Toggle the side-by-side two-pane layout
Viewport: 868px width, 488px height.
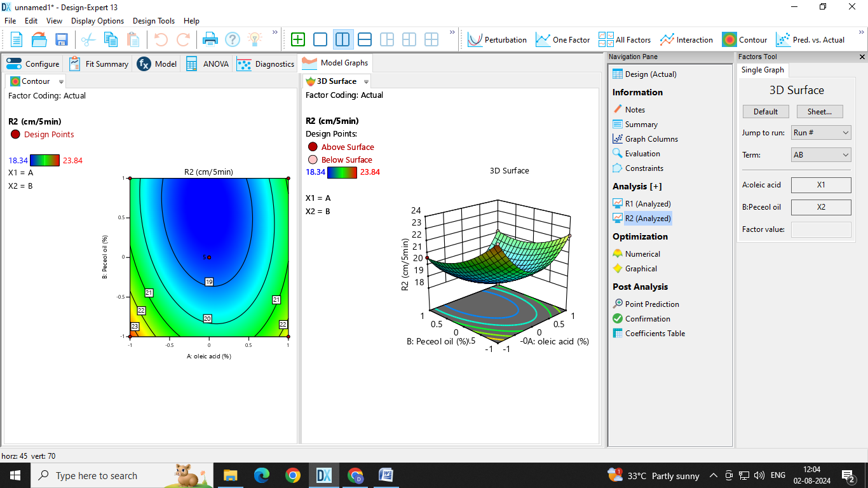click(x=342, y=39)
